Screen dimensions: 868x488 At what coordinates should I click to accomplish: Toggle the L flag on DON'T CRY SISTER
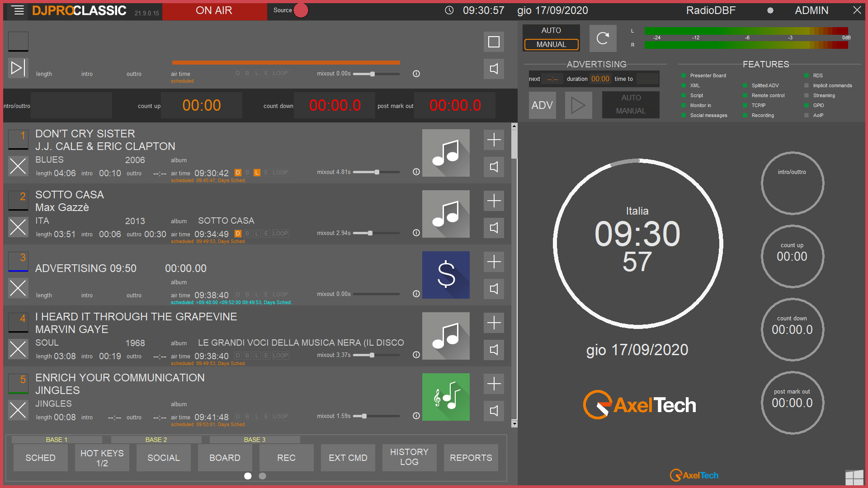click(x=257, y=173)
